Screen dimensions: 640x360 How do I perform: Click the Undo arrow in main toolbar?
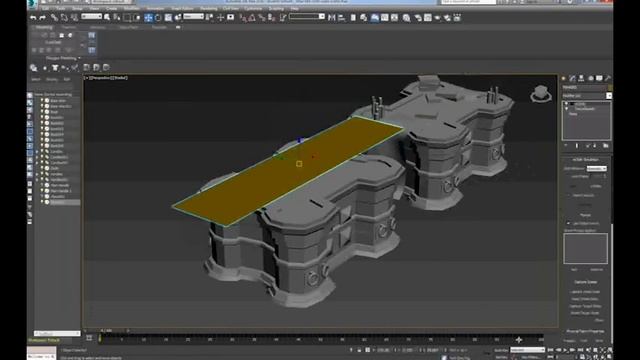[33, 18]
